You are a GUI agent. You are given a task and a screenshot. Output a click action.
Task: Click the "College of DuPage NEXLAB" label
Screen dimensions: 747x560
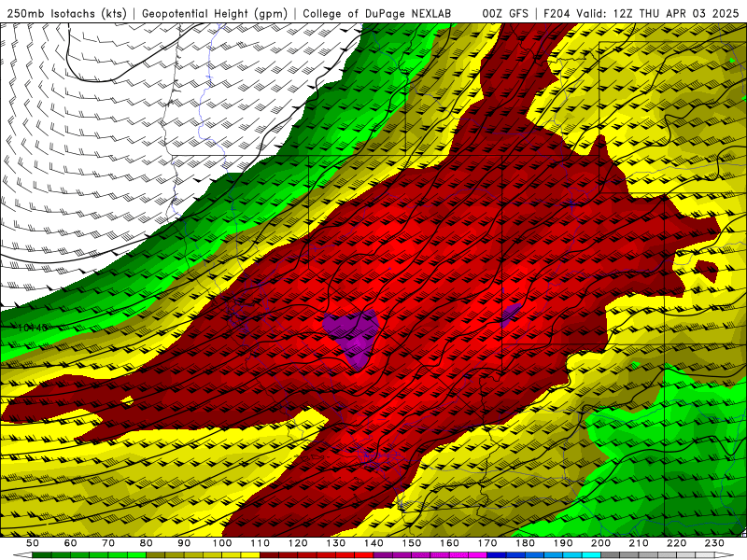[377, 13]
